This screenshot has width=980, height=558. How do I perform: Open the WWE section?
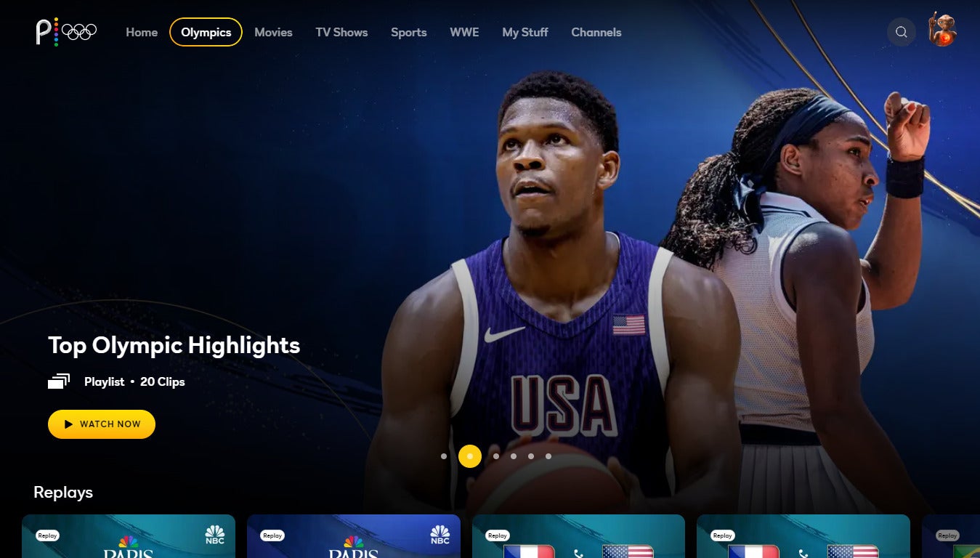click(464, 32)
